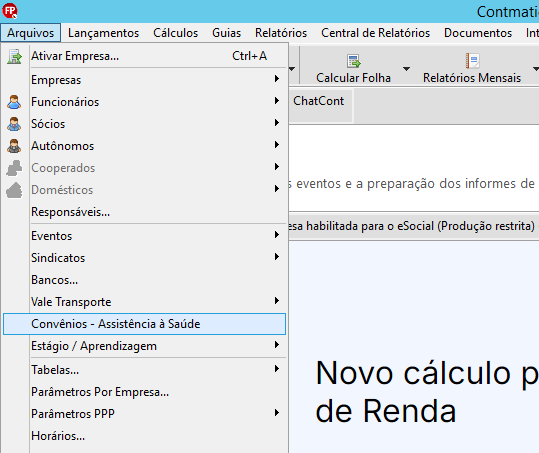Open the Documentos menu

478,33
